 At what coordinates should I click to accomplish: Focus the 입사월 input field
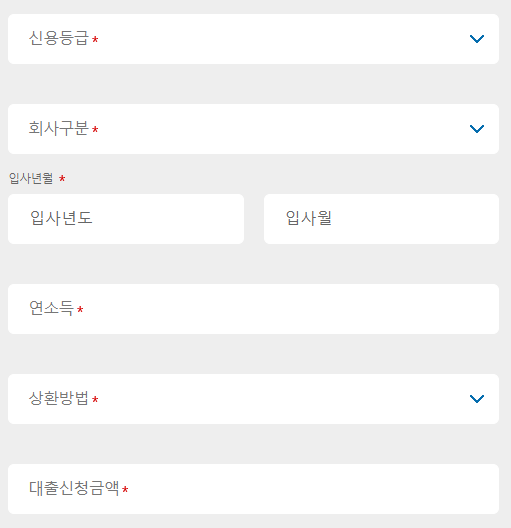[x=381, y=219]
